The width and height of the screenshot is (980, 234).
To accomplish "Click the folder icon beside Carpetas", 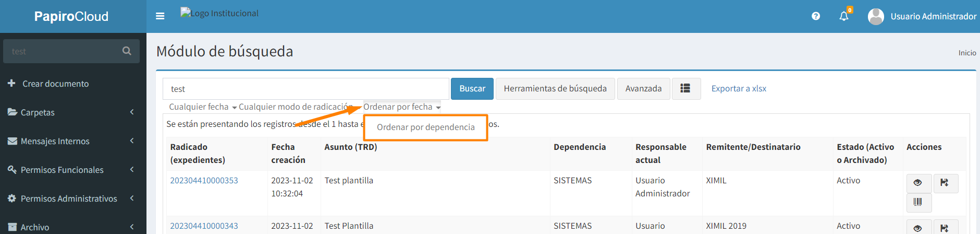I will pos(13,112).
